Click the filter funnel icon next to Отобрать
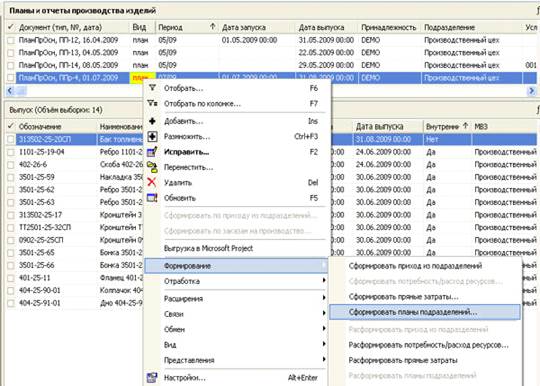 pos(152,88)
